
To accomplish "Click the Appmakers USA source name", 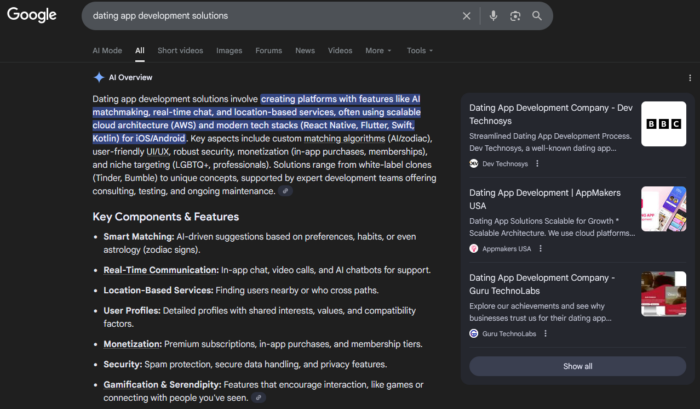I will 507,249.
